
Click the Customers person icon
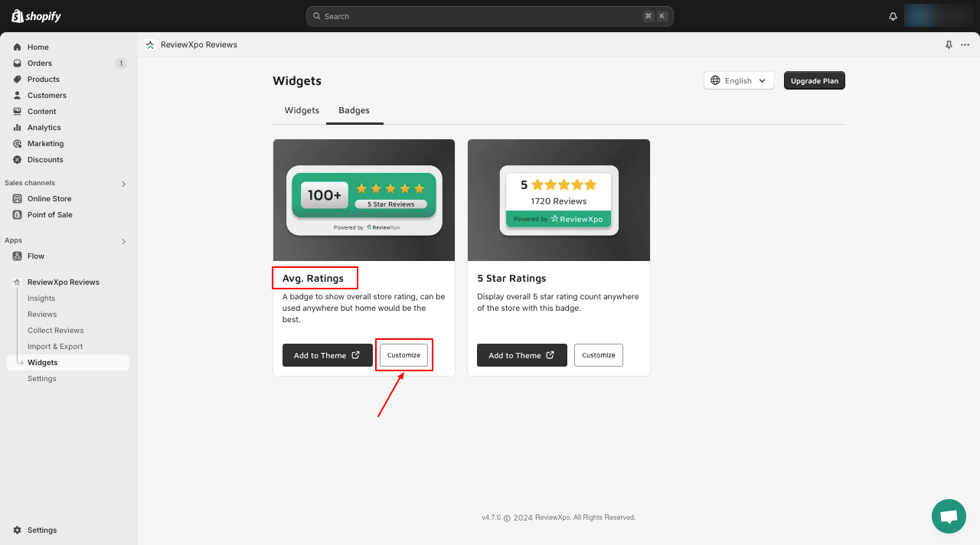(18, 96)
